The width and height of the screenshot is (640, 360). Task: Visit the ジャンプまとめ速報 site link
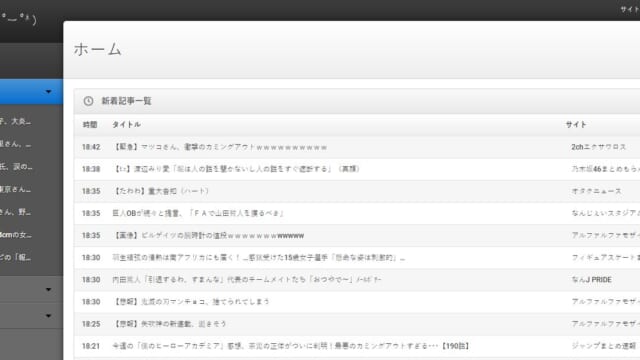[x=604, y=346]
